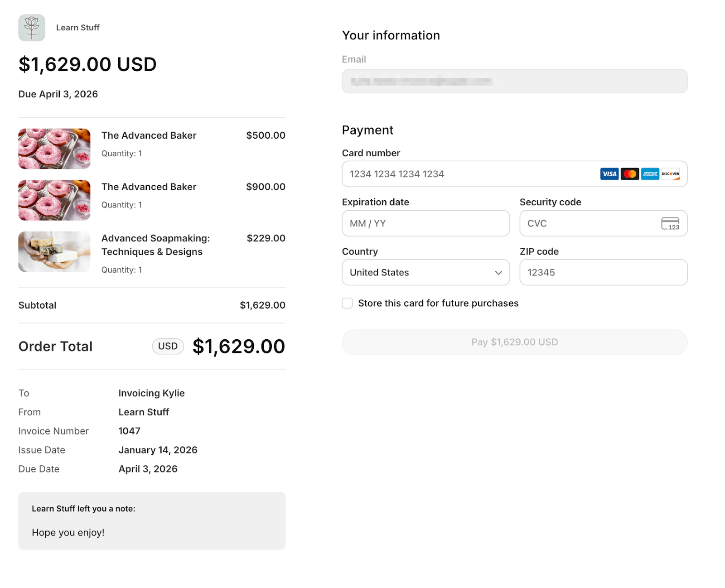Click the ZIP code field showing 12345

tap(603, 272)
